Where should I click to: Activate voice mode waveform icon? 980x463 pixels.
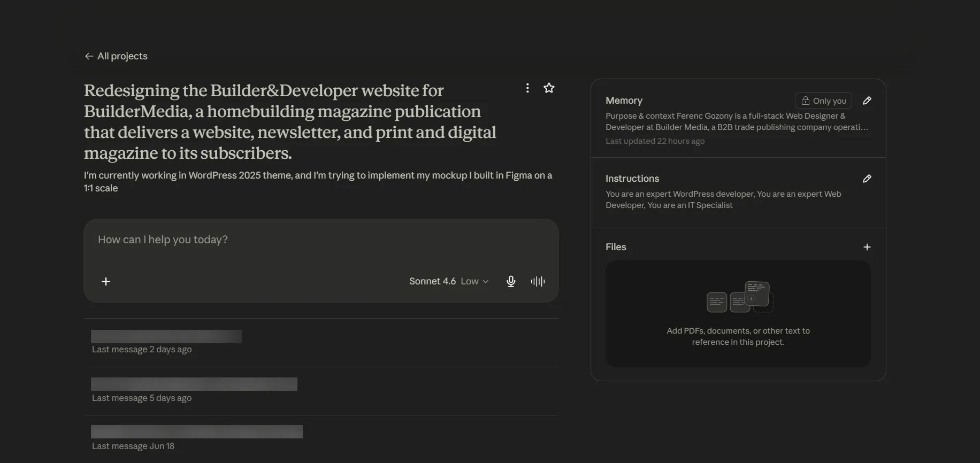coord(538,281)
